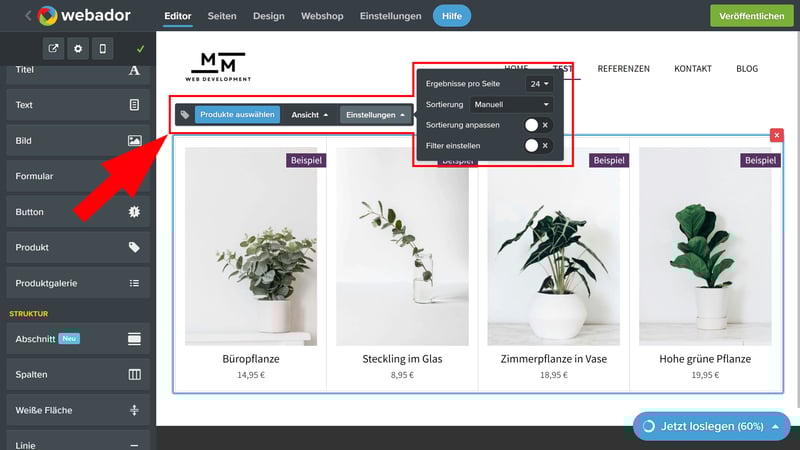This screenshot has height=450, width=800.
Task: Select the Büropflanze product image
Action: (251, 246)
